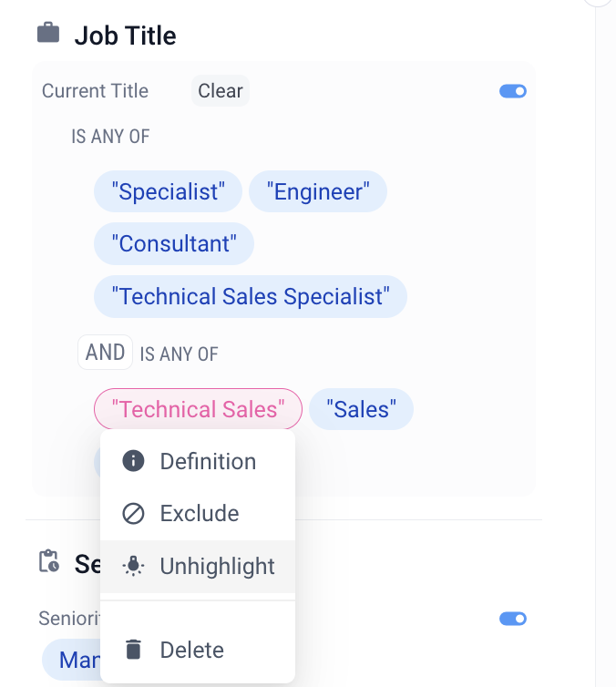The image size is (616, 687).
Task: Click the trash icon in the context menu
Action: pyautogui.click(x=133, y=650)
